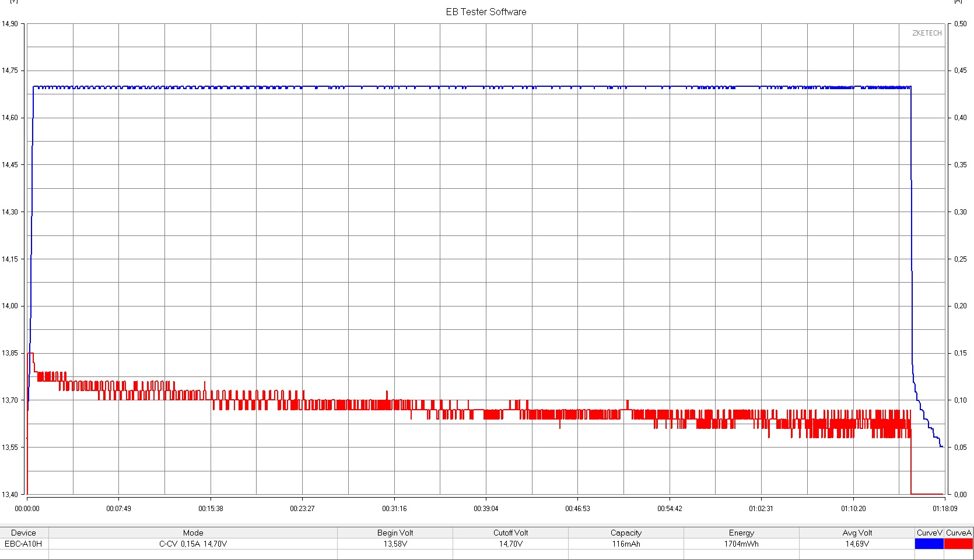974x560 pixels.
Task: Click the 00:39:04 time axis label
Action: pyautogui.click(x=486, y=509)
